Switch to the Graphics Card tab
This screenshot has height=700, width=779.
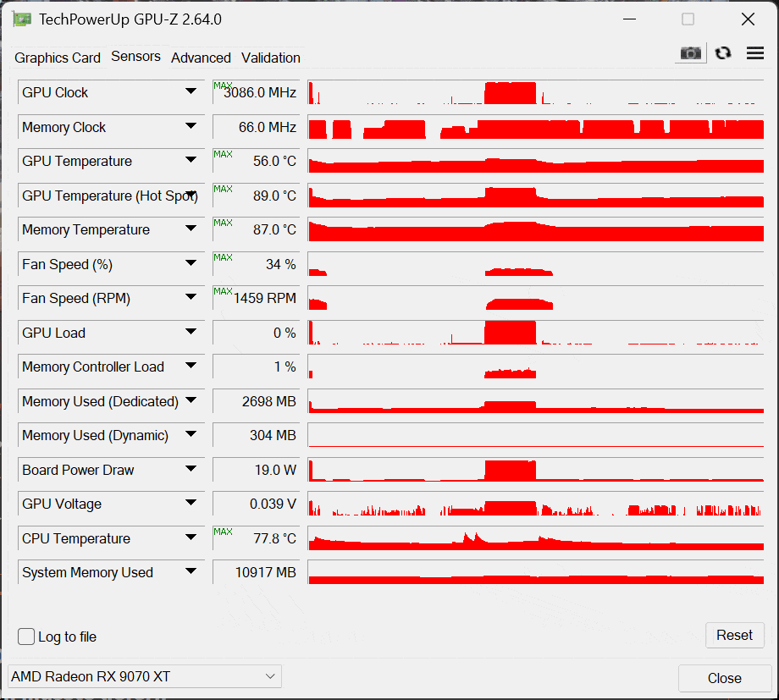pyautogui.click(x=57, y=58)
